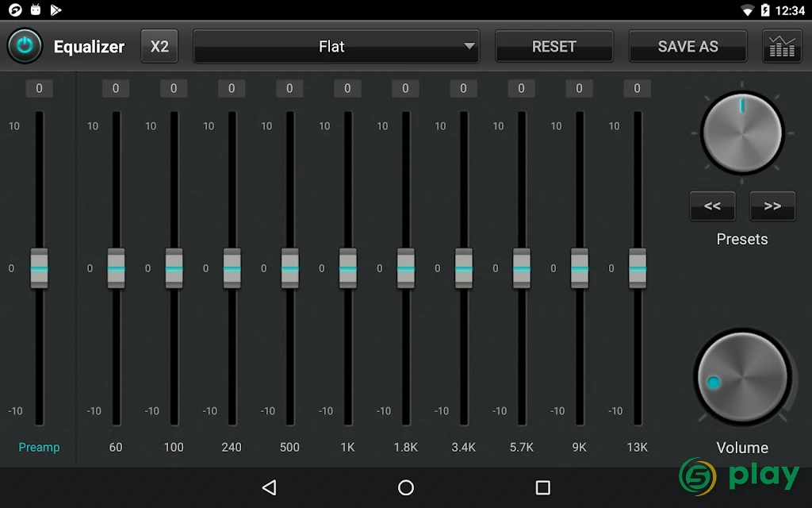Click the 100 Hz band slider handle
812x508 pixels.
click(x=174, y=268)
